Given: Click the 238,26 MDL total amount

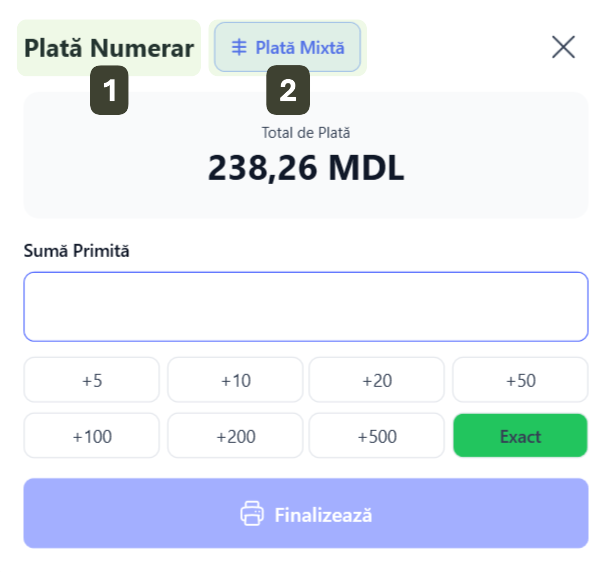Looking at the screenshot, I should 306,168.
